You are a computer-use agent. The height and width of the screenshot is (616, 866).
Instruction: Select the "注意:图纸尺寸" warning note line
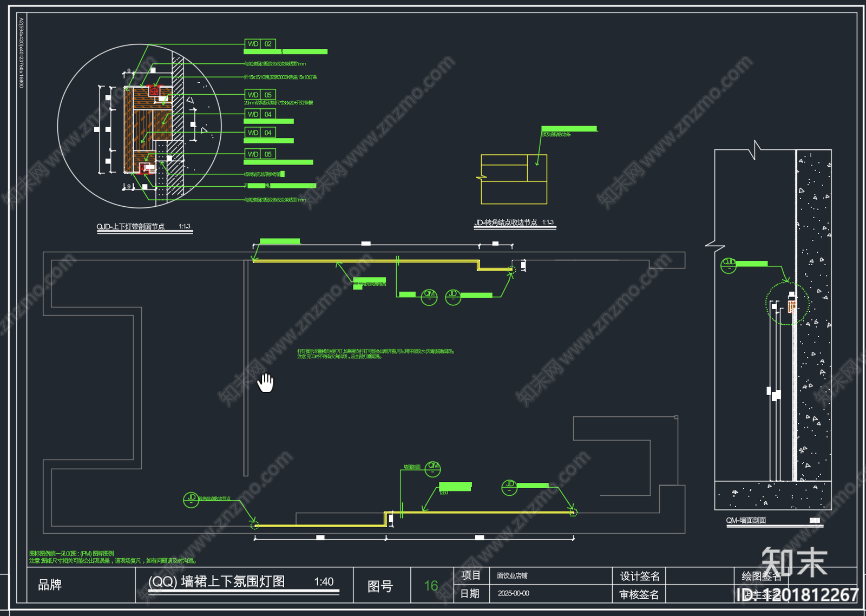[x=113, y=561]
